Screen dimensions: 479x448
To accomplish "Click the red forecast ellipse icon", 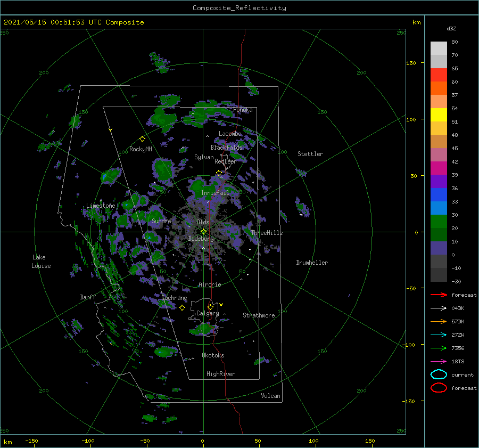I will point(439,388).
